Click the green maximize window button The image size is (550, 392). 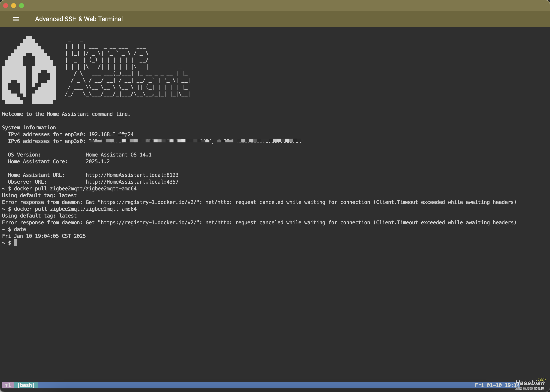coord(22,6)
